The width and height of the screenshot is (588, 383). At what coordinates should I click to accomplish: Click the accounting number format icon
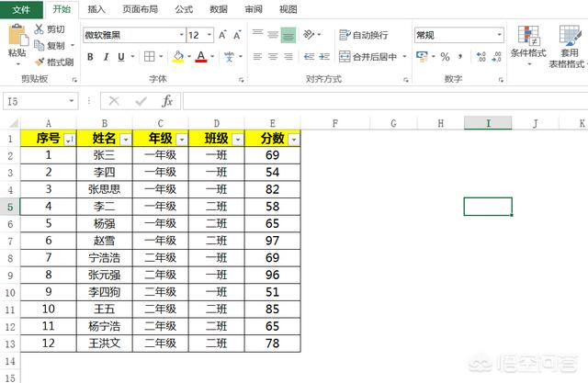422,57
